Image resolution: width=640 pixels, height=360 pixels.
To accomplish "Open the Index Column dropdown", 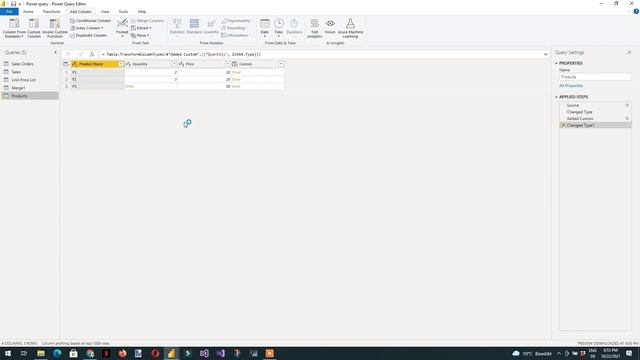I will click(x=87, y=28).
